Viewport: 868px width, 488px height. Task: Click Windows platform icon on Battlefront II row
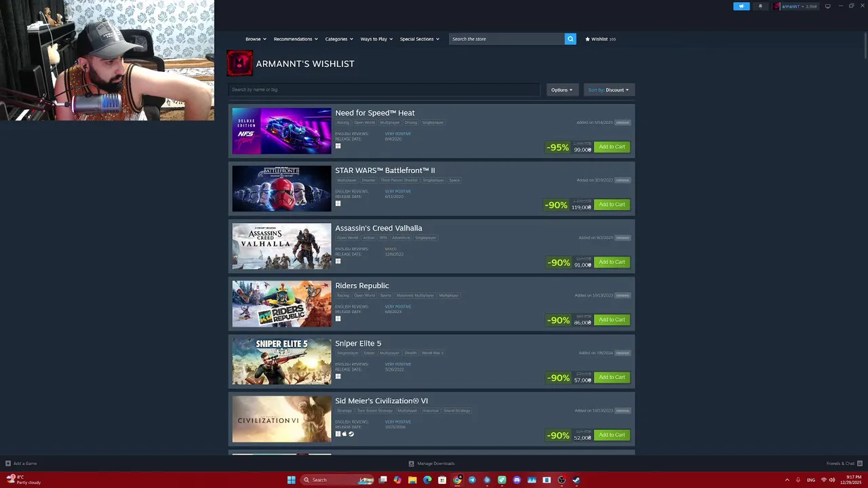tap(338, 203)
